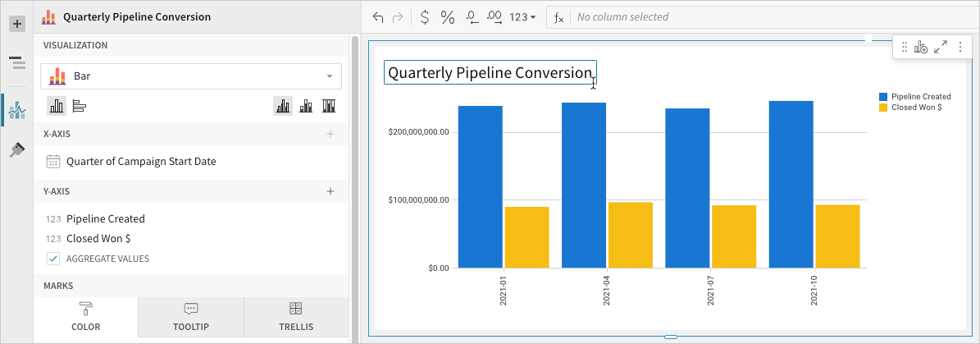Open the chart's three-dot more options menu
This screenshot has height=344, width=980.
coord(959,48)
